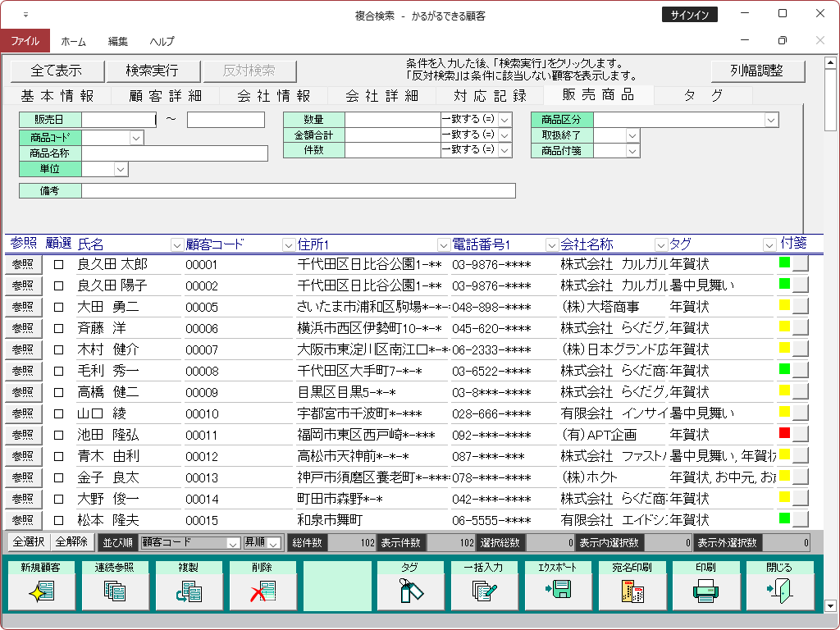Open the 単位 unit dropdown
This screenshot has height=630, width=840.
point(121,169)
